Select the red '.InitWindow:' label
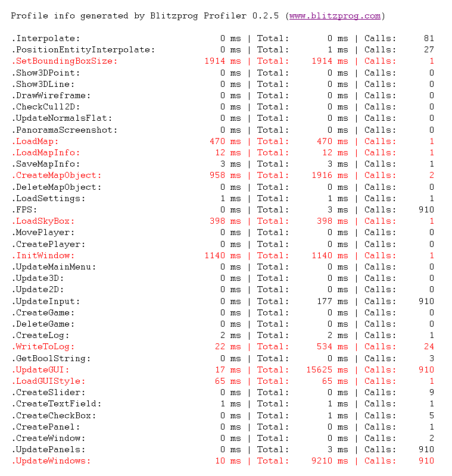Image resolution: width=452 pixels, height=476 pixels. point(43,256)
